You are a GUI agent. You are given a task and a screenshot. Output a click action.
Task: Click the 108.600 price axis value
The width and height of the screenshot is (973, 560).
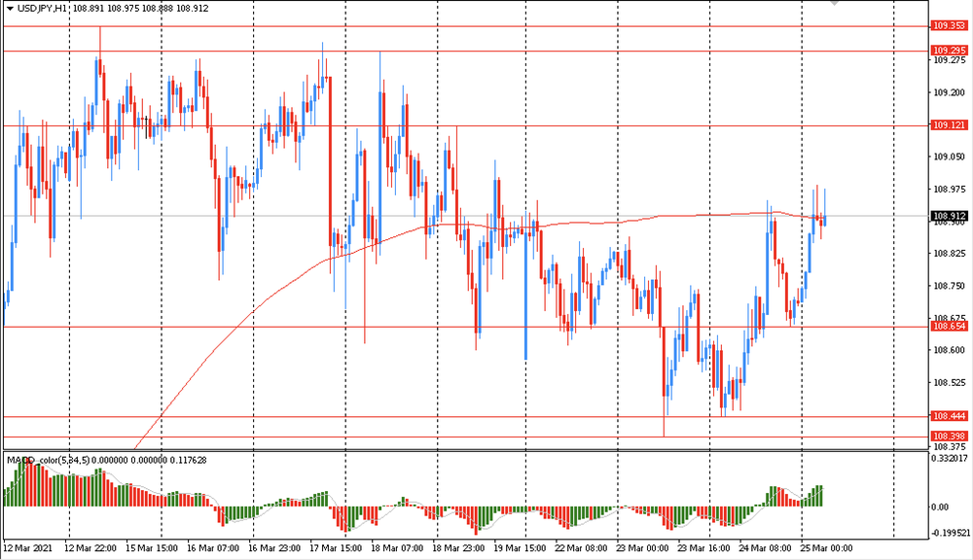tap(950, 350)
